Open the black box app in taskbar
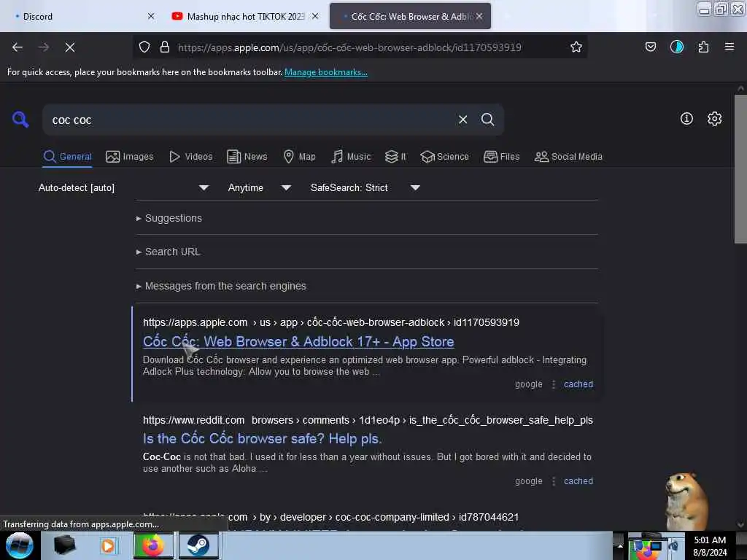 point(64,545)
